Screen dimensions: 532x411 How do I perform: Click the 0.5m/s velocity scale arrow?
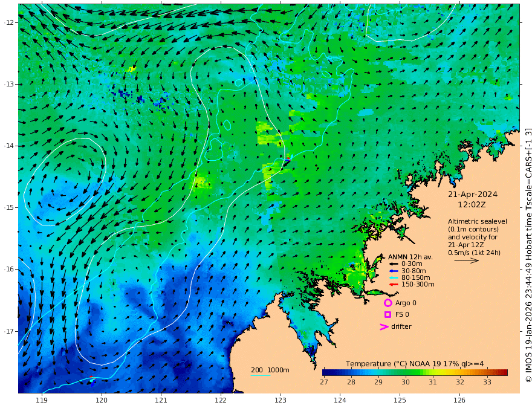tap(467, 261)
